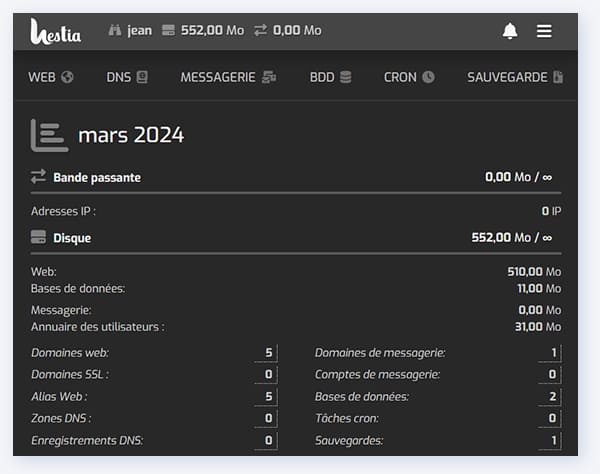
Task: Click the Domaines web count 5
Action: pos(269,352)
